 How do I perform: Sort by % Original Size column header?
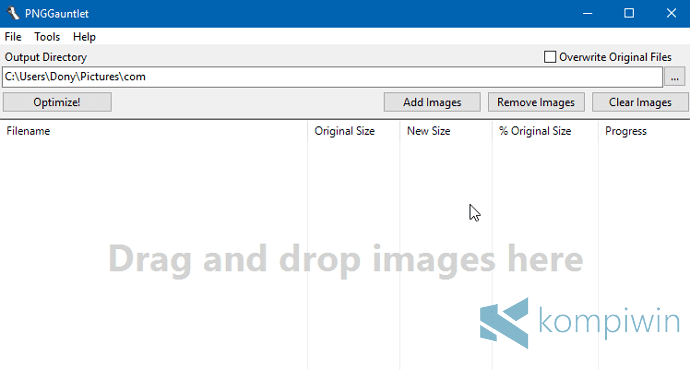545,131
